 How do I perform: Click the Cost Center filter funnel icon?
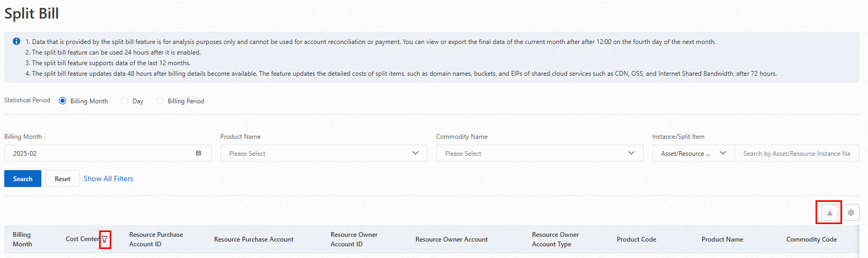(x=104, y=239)
